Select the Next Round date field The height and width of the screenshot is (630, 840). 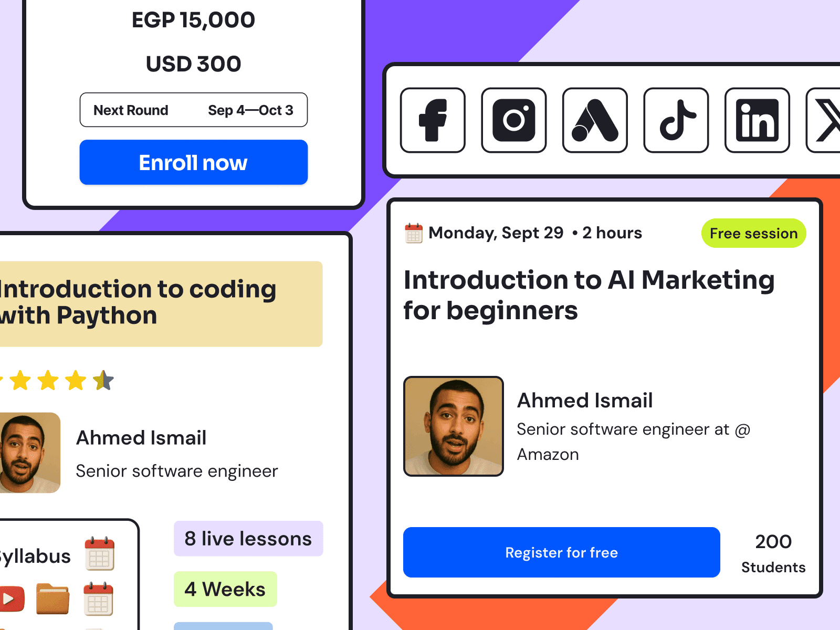tap(194, 110)
